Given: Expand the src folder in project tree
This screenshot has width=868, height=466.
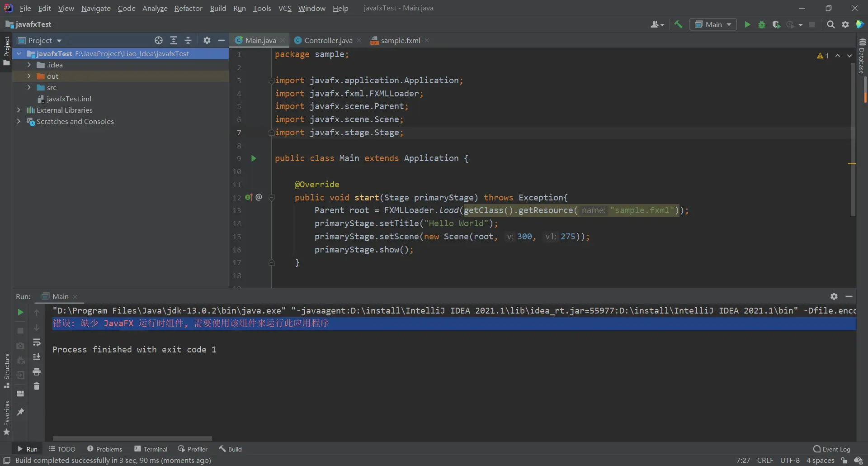Looking at the screenshot, I should tap(29, 87).
